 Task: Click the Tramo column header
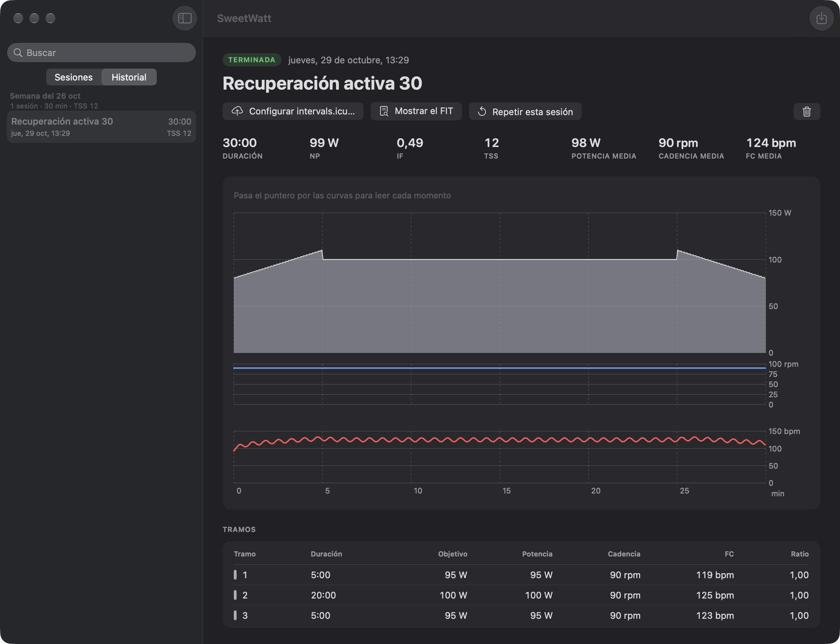click(x=245, y=554)
